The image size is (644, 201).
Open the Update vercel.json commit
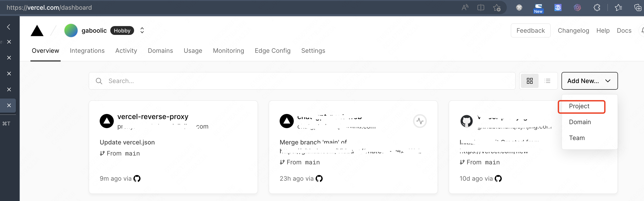tap(127, 142)
